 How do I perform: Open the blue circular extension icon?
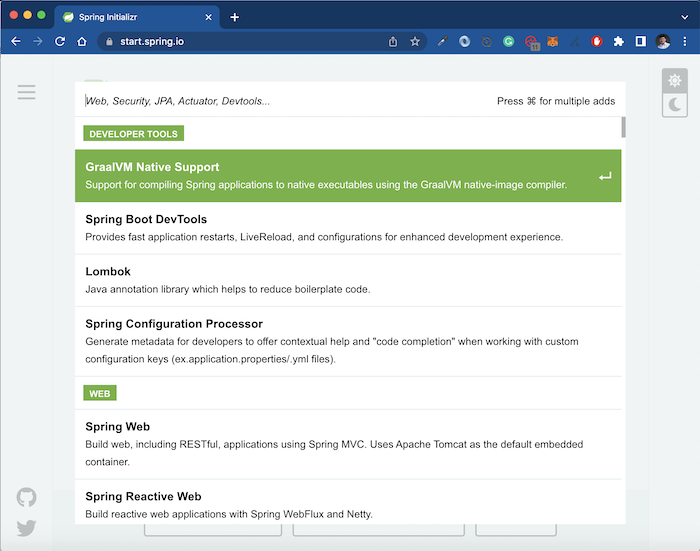click(x=464, y=42)
